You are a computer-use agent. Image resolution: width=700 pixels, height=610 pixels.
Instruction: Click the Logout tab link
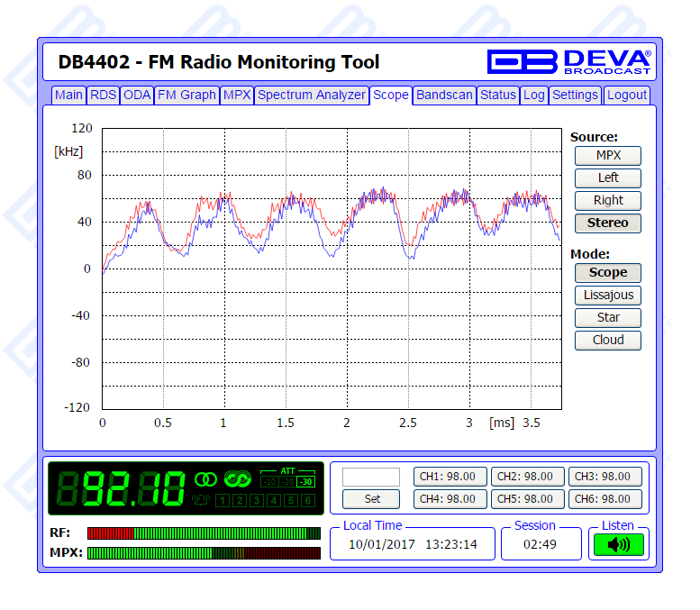click(x=626, y=95)
